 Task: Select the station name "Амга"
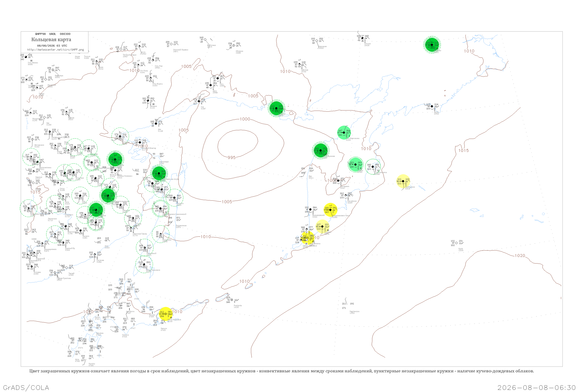(x=143, y=52)
